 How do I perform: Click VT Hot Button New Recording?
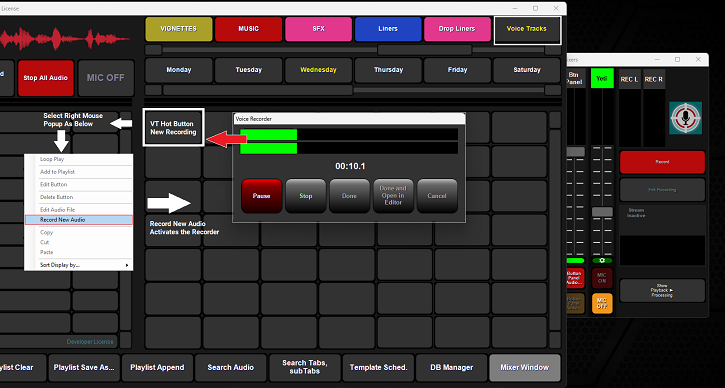[173, 128]
